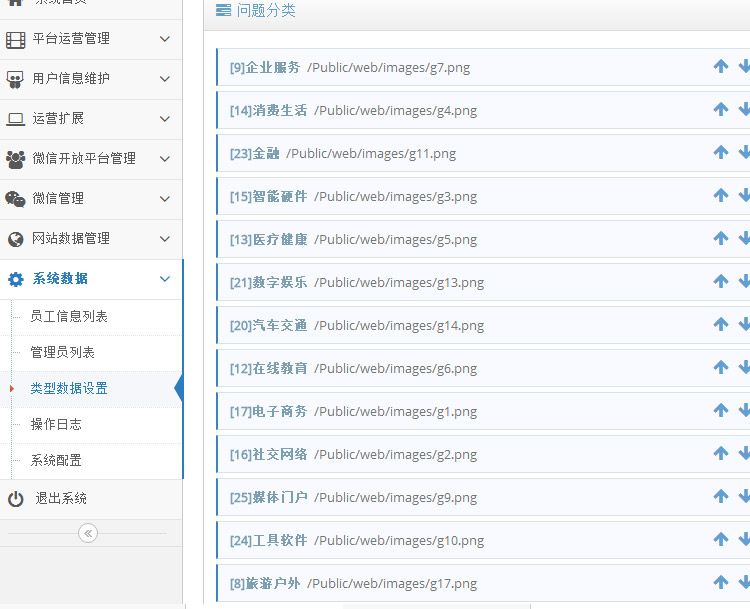Click the [9]企业服务 category name

(265, 67)
